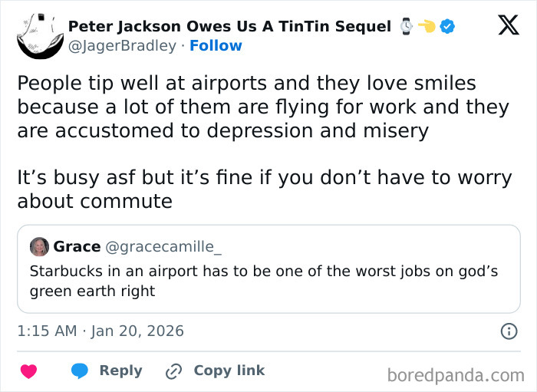This screenshot has height=392, width=537.
Task: Click the boredpanda.com watermark
Action: pos(456,375)
